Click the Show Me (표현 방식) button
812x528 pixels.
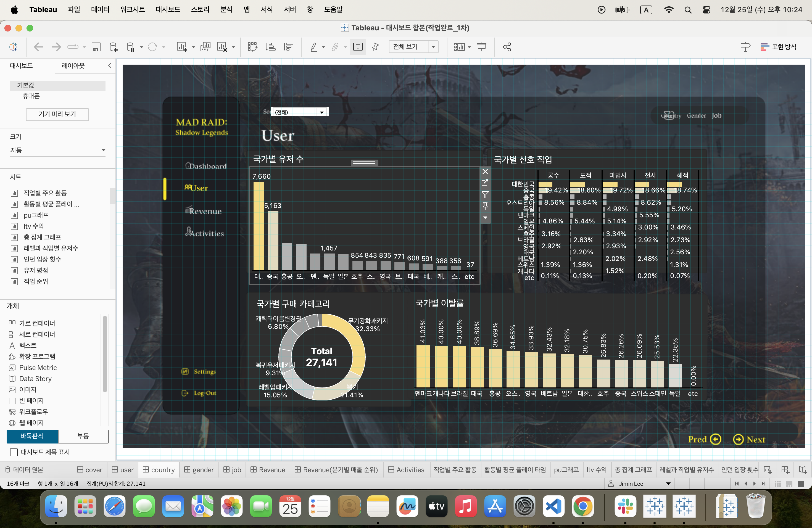point(779,47)
